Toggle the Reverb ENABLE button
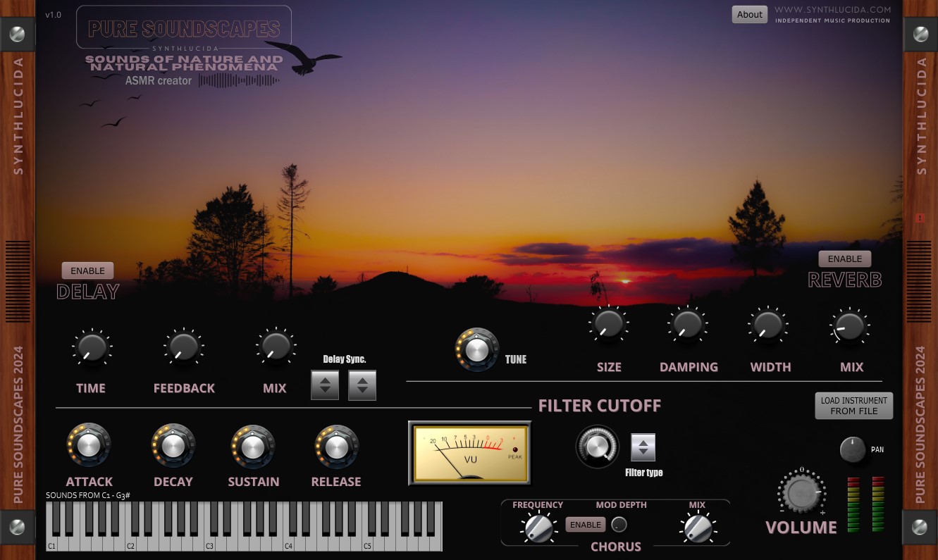 [x=845, y=259]
